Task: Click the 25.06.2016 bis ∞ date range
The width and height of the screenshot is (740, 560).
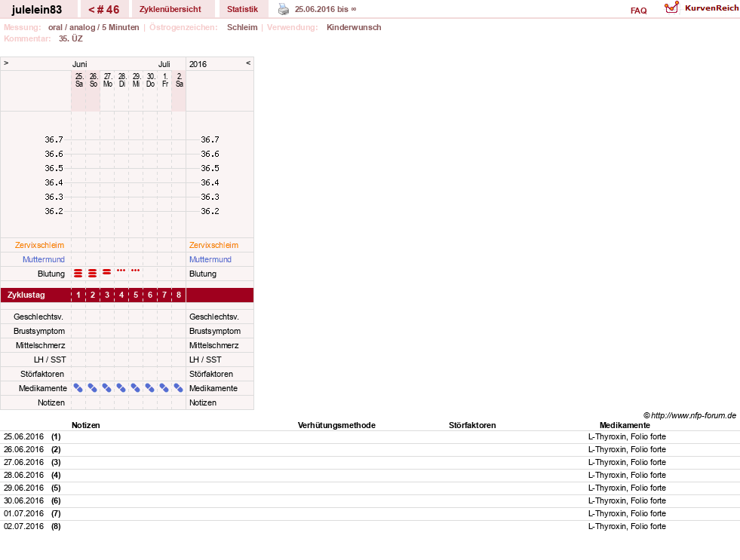Action: coord(326,10)
